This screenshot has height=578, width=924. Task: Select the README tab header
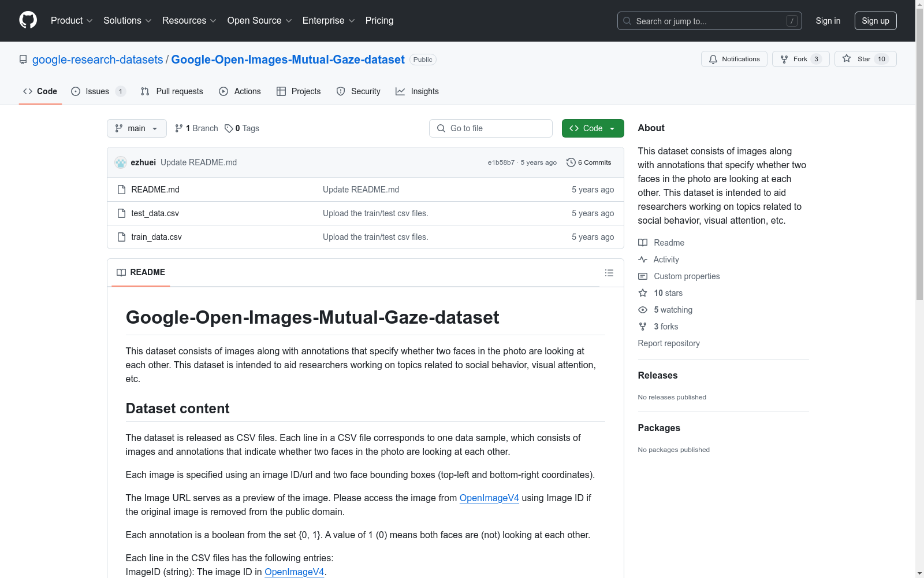(141, 272)
